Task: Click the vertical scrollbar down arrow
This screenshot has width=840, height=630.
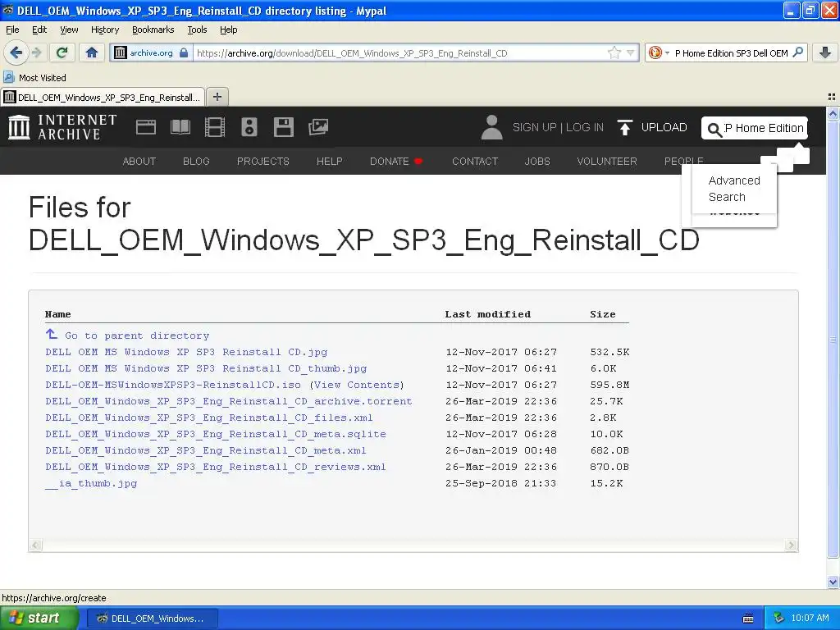Action: tap(833, 582)
